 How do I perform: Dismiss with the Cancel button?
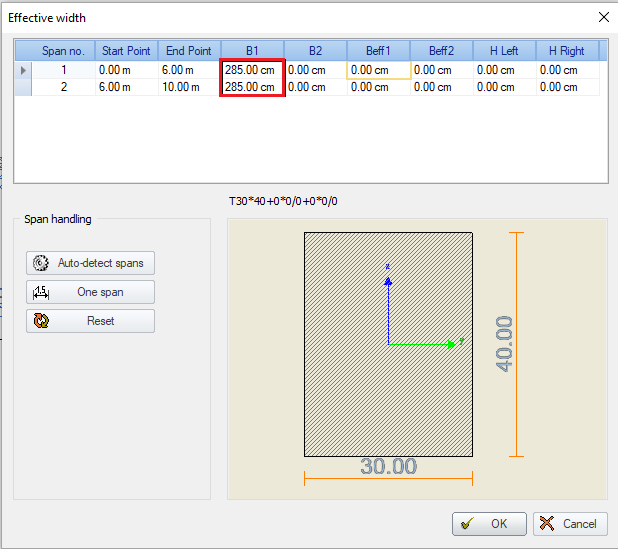click(x=570, y=524)
